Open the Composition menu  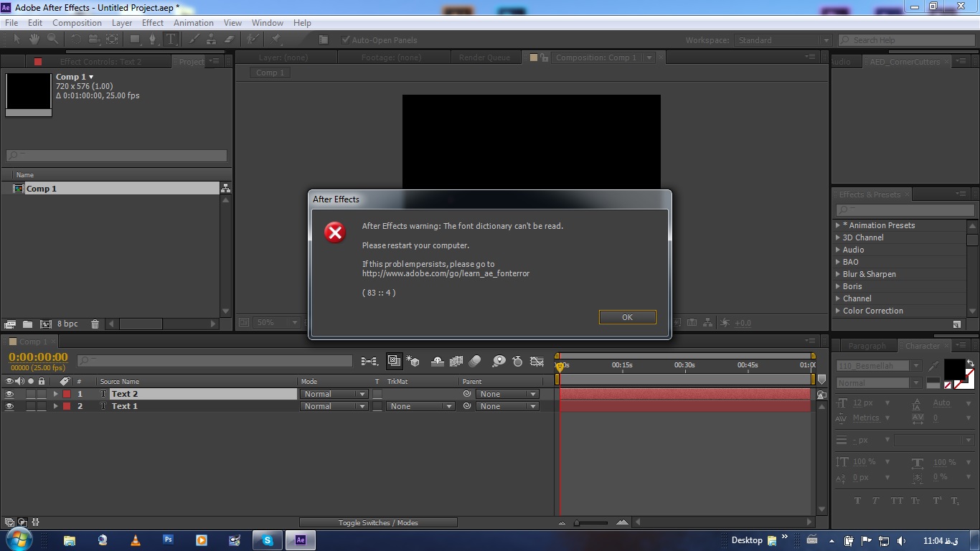(x=77, y=23)
